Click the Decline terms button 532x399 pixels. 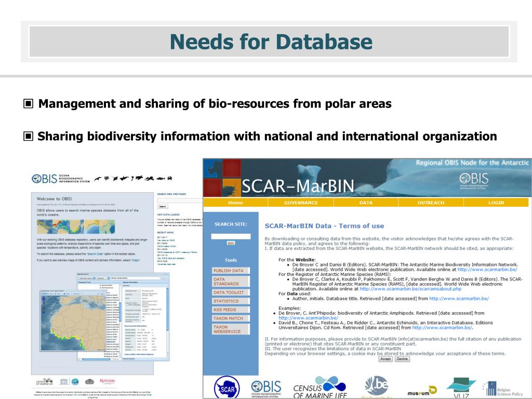(402, 359)
